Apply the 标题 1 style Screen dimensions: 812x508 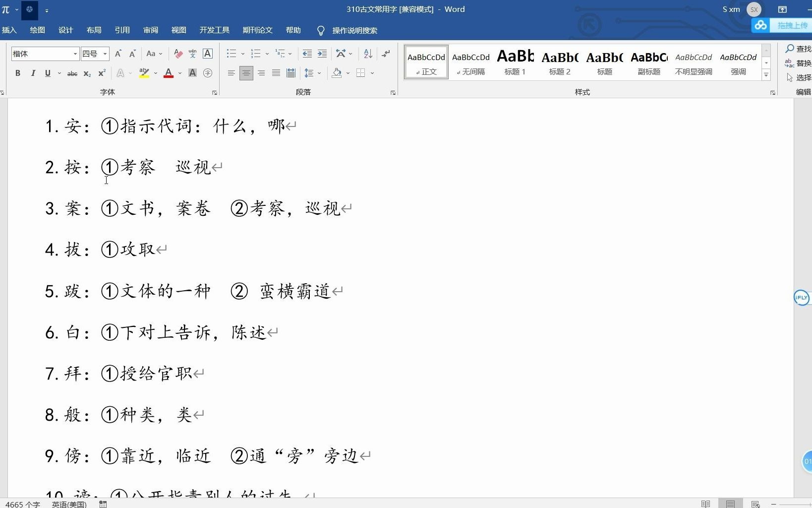(515, 63)
